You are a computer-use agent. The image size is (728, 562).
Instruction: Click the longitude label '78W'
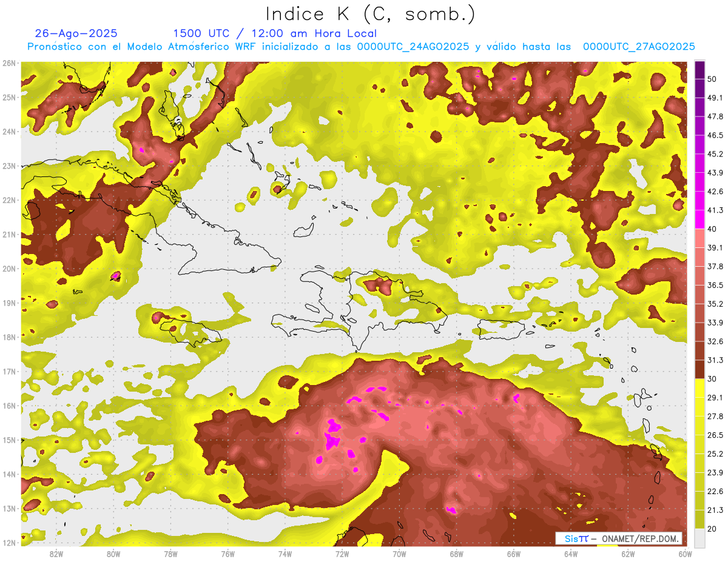170,554
